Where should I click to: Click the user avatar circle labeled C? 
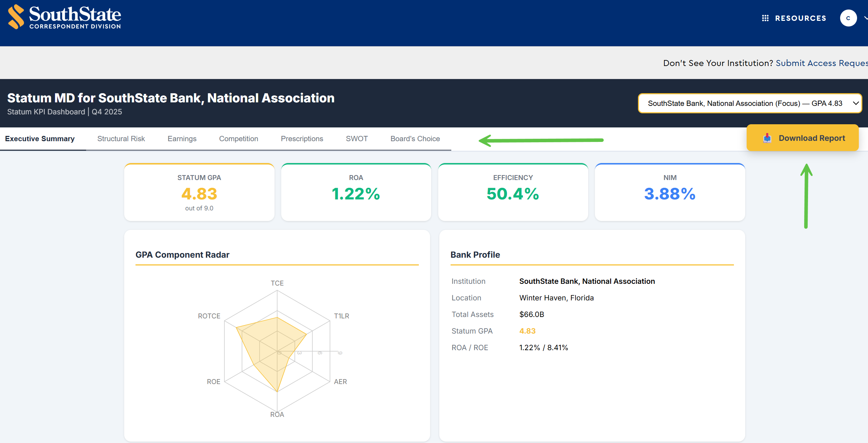pos(848,18)
